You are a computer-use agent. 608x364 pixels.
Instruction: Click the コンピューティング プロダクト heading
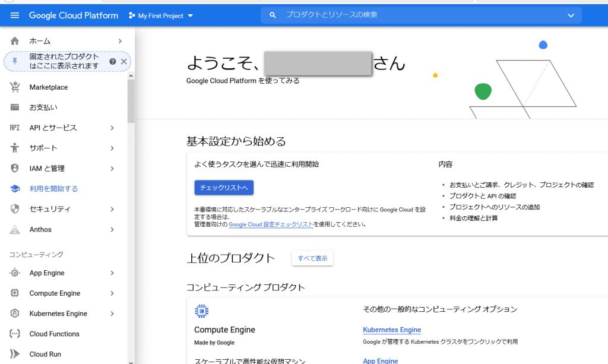(246, 287)
